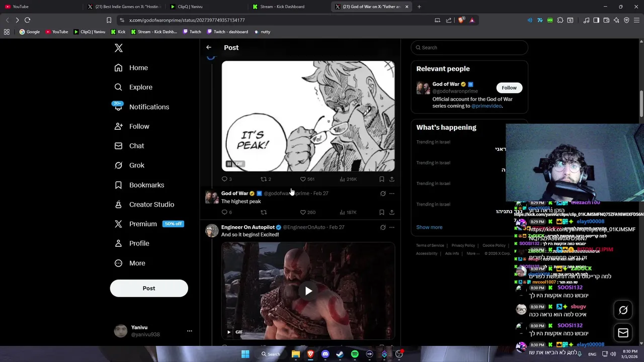Open Follow page in sidebar

click(x=132, y=126)
